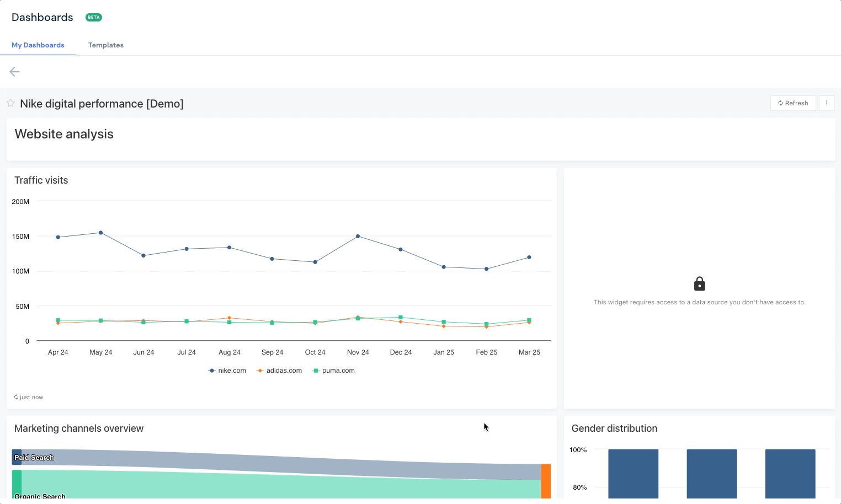Click the 150M y-axis label
The image size is (841, 504).
(x=20, y=237)
